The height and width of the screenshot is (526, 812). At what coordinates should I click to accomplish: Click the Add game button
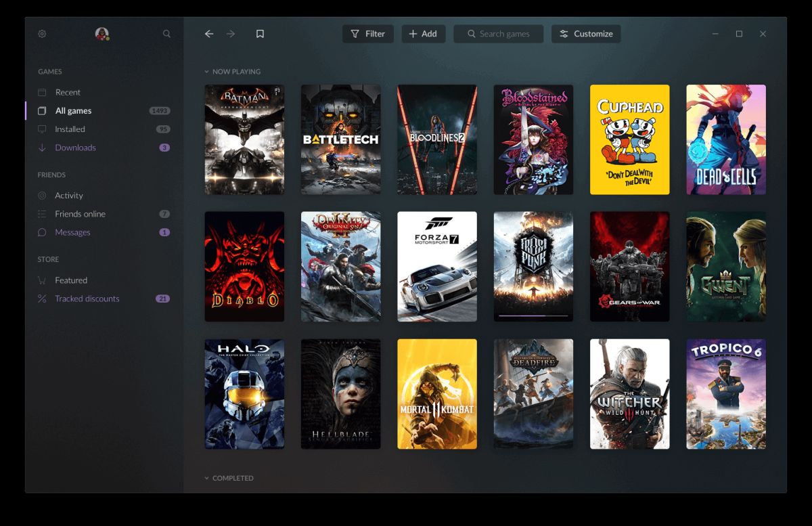pos(424,33)
